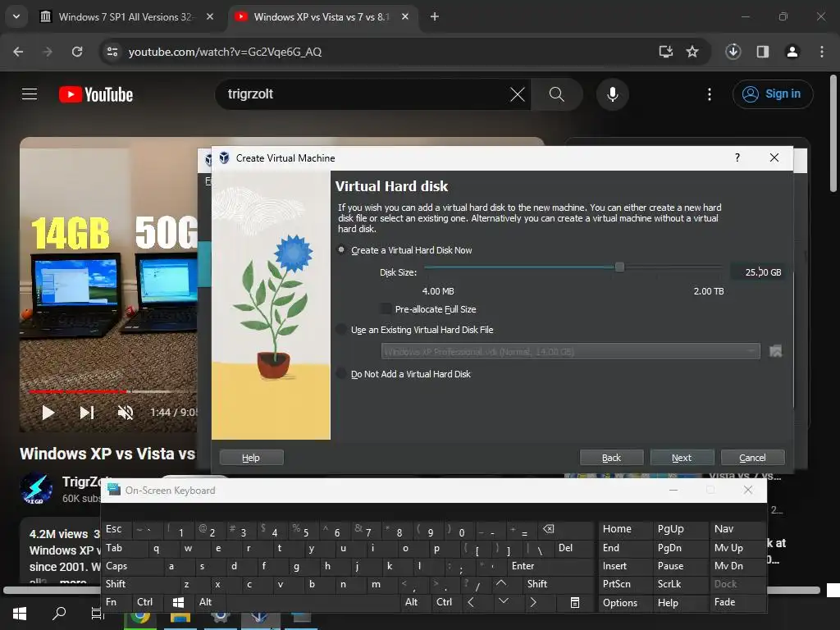Image resolution: width=840 pixels, height=630 pixels.
Task: Open taskbar Search
Action: [59, 614]
